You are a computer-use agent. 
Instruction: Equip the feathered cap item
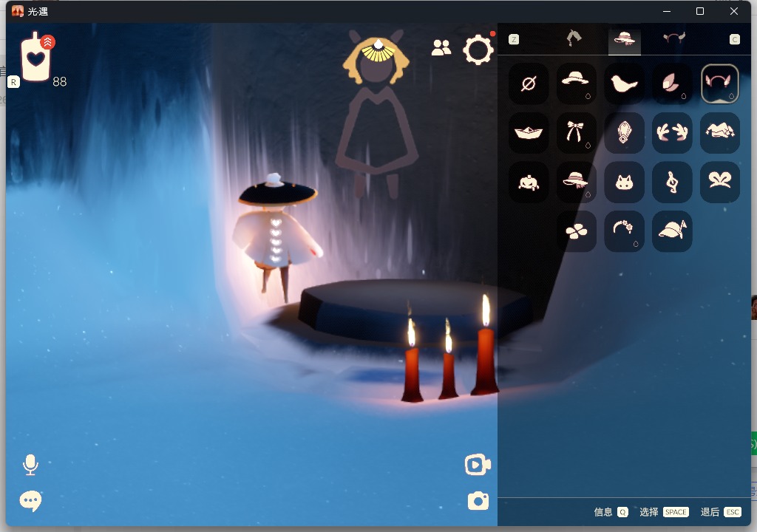coord(672,231)
